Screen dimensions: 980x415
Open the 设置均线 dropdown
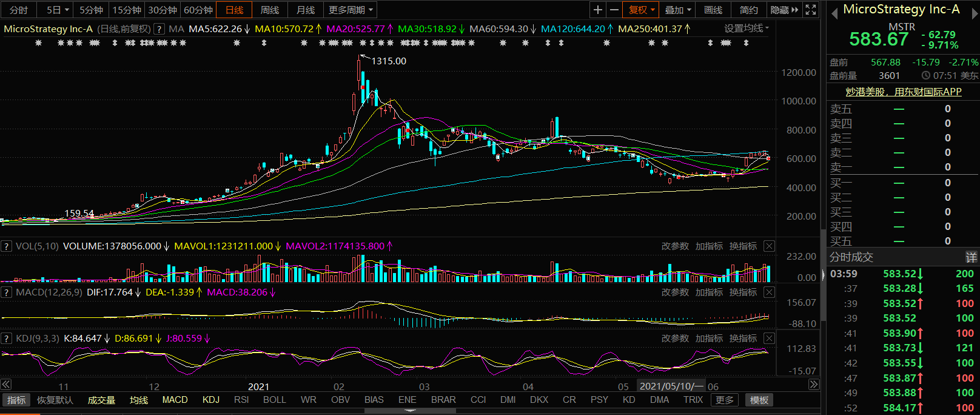coord(746,29)
